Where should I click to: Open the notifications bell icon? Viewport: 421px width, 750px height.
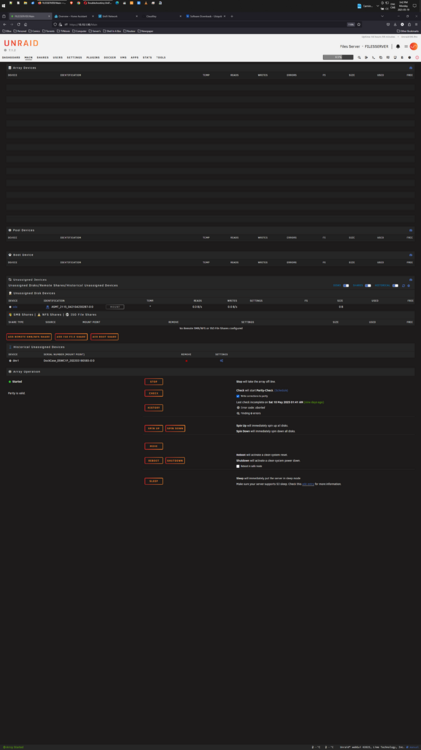click(398, 46)
